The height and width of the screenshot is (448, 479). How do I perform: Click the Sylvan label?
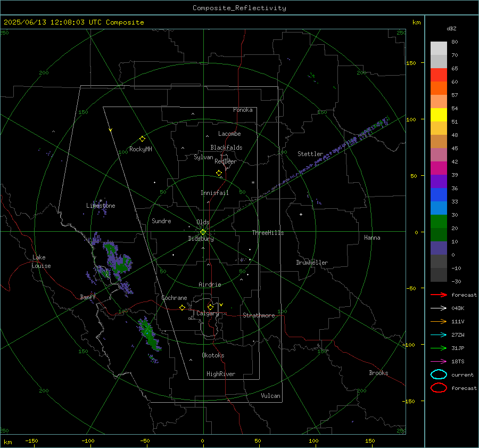203,157
